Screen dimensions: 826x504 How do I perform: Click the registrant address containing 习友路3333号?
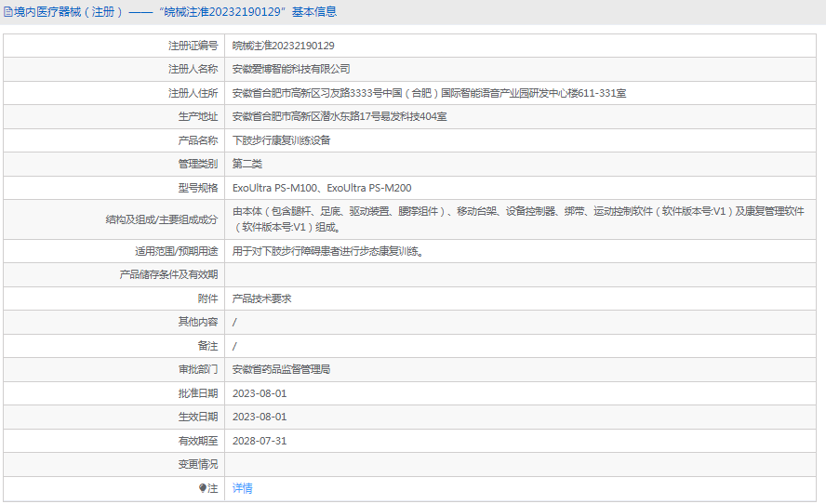(430, 93)
